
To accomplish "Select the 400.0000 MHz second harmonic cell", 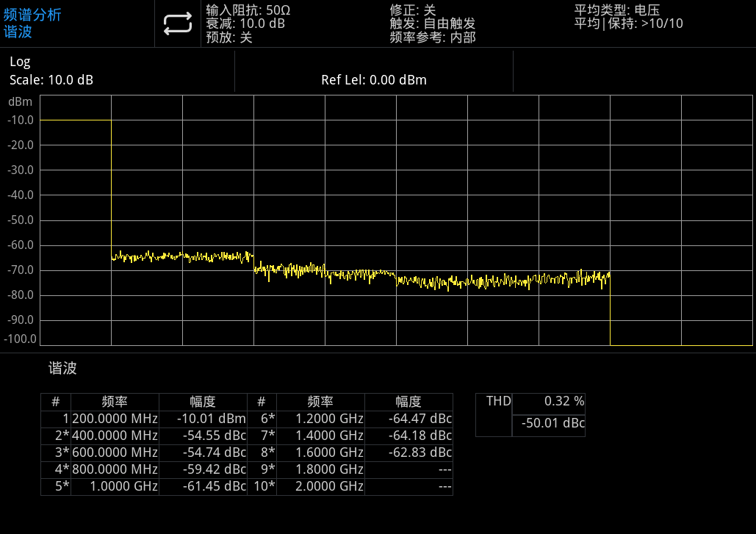I will (115, 436).
